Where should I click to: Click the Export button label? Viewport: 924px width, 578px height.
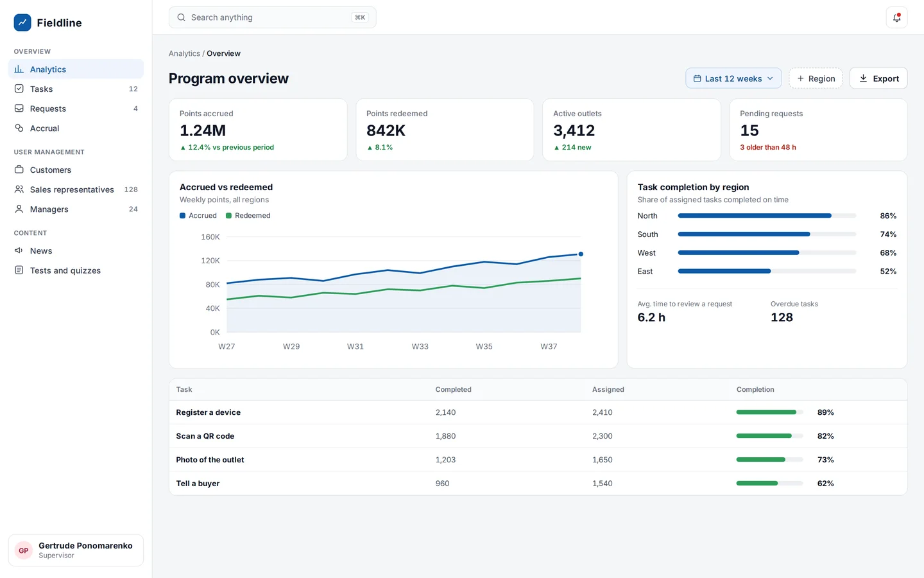pyautogui.click(x=886, y=78)
